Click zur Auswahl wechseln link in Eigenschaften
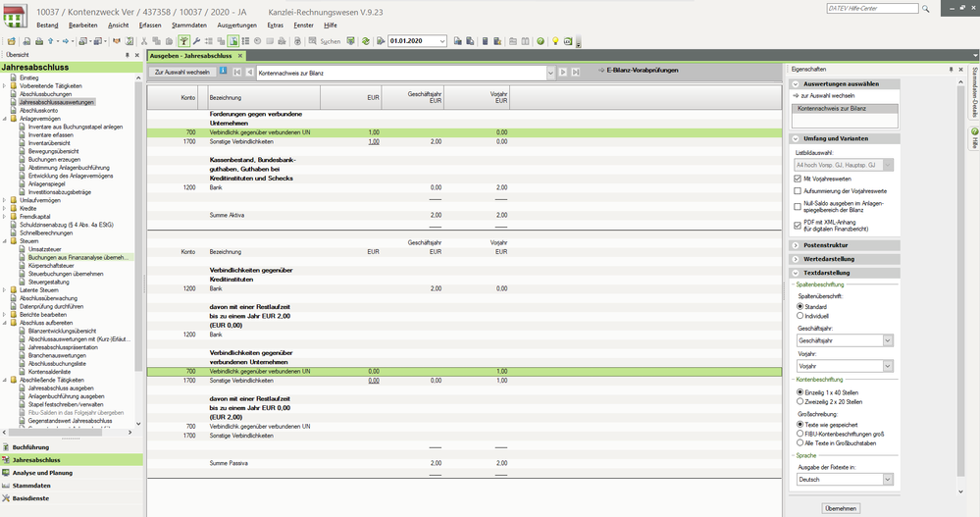 [827, 95]
